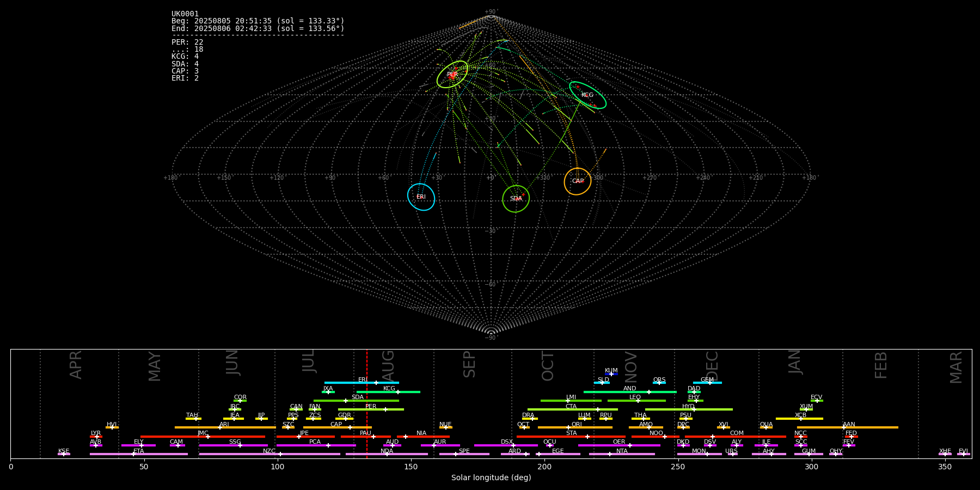The height and width of the screenshot is (490, 980).
Task: Click the KSE shower label in timeline
Action: click(64, 451)
